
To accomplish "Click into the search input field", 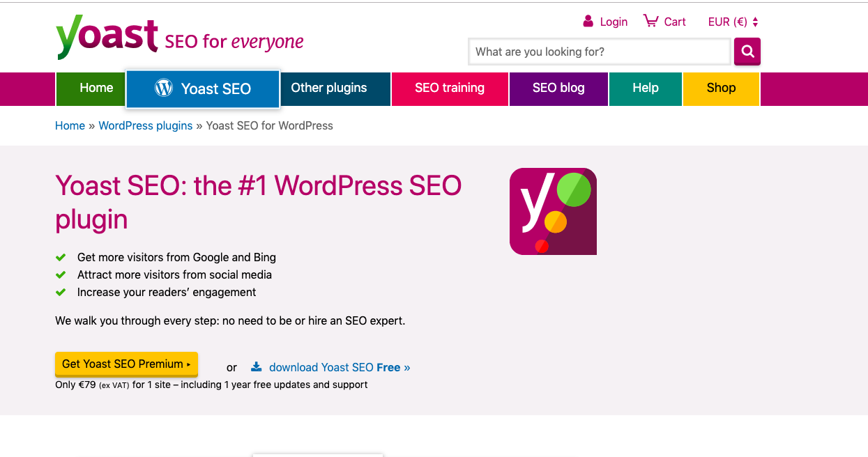I will (600, 52).
